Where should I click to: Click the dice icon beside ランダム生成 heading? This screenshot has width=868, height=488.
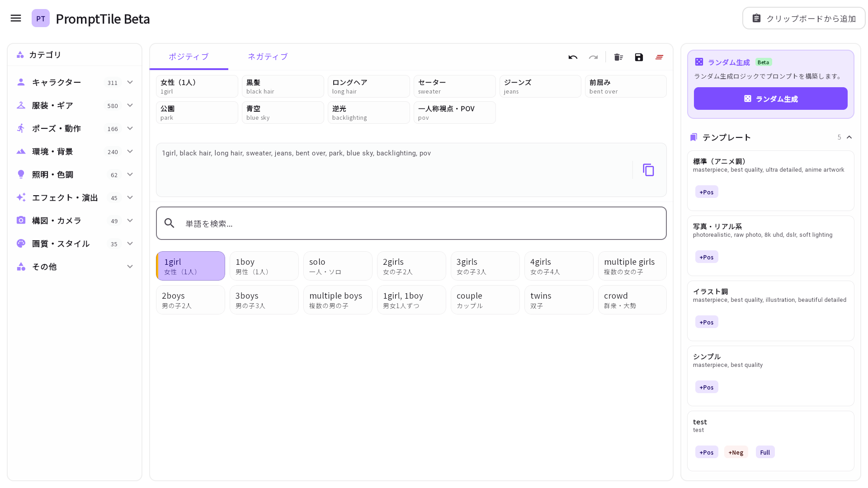click(x=699, y=62)
